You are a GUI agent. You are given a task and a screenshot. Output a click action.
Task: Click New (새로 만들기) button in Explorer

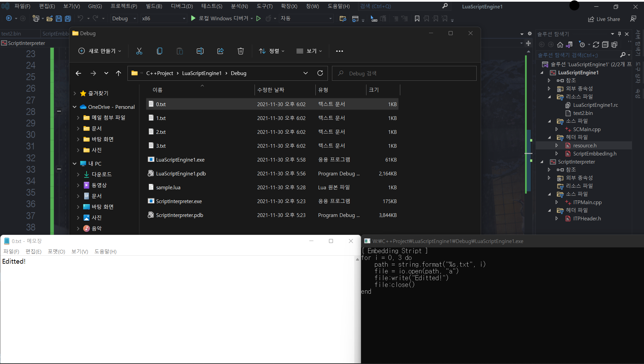100,51
